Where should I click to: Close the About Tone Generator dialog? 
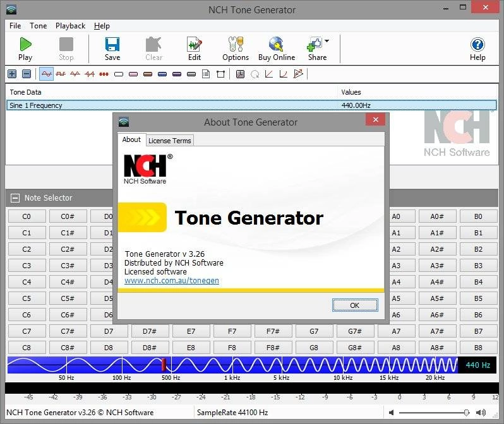(x=375, y=119)
